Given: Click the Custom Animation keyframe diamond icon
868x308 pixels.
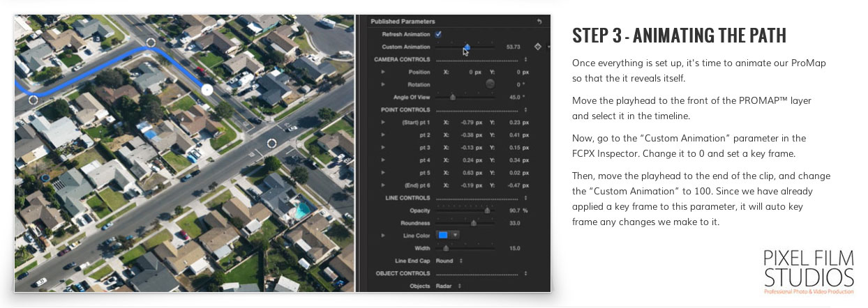Looking at the screenshot, I should [537, 47].
